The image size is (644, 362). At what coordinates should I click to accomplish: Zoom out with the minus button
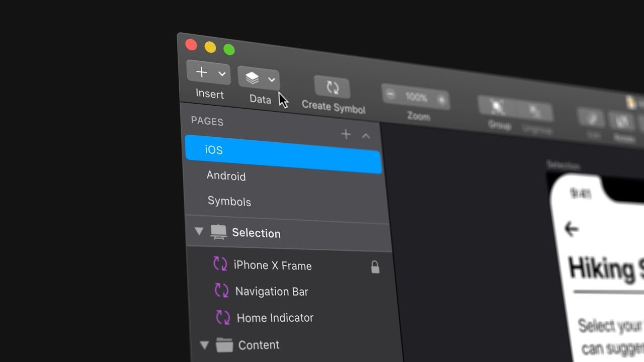pos(391,95)
